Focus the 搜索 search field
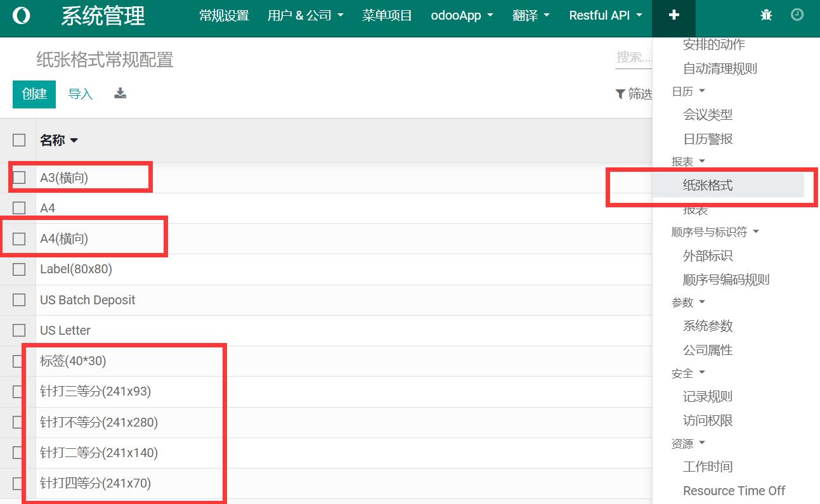This screenshot has width=820, height=504. (x=634, y=58)
